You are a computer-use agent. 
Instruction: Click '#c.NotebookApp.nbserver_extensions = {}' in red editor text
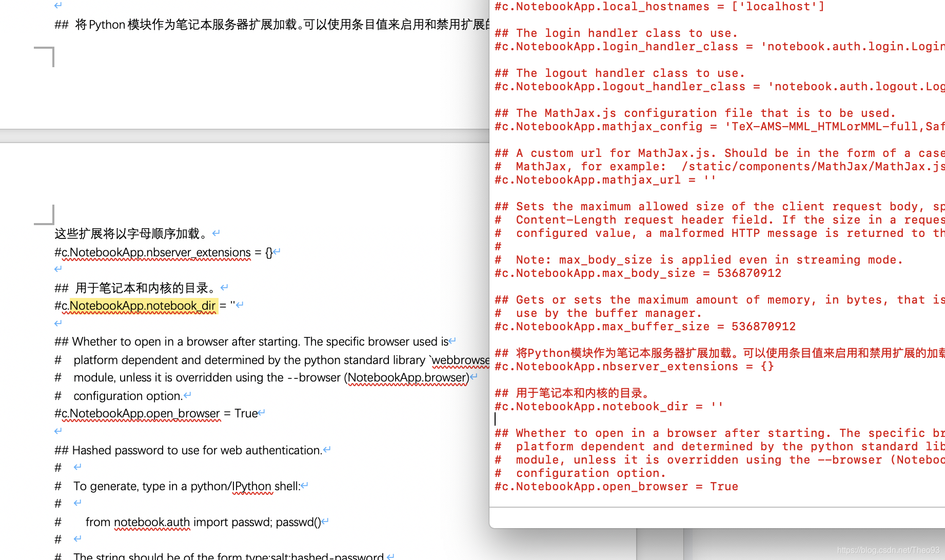pyautogui.click(x=634, y=367)
